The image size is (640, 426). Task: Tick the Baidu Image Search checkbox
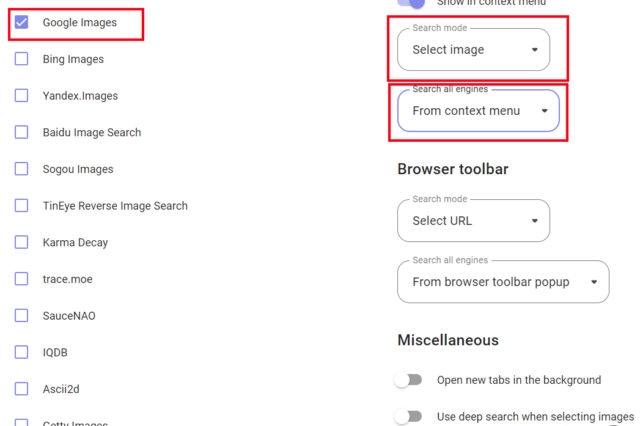22,132
